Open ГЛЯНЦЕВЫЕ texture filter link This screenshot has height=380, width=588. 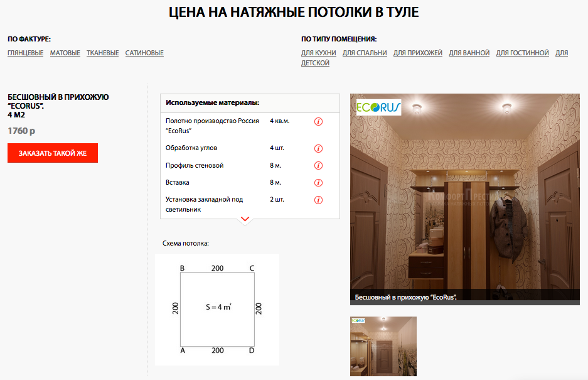coord(26,53)
